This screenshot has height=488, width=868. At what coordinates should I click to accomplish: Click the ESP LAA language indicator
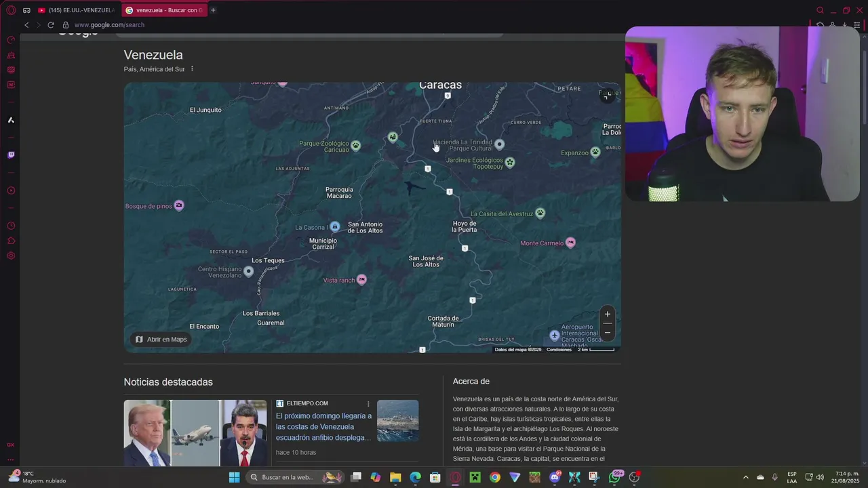(x=792, y=477)
